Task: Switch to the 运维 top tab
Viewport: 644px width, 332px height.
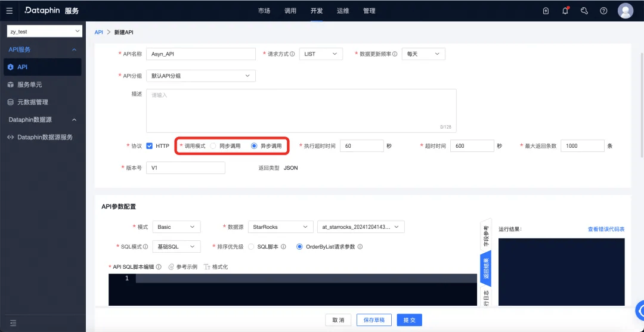Action: [343, 11]
